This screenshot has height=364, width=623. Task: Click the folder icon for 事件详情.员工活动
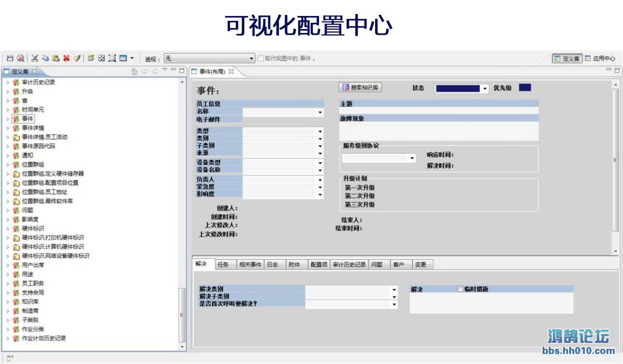pos(16,137)
